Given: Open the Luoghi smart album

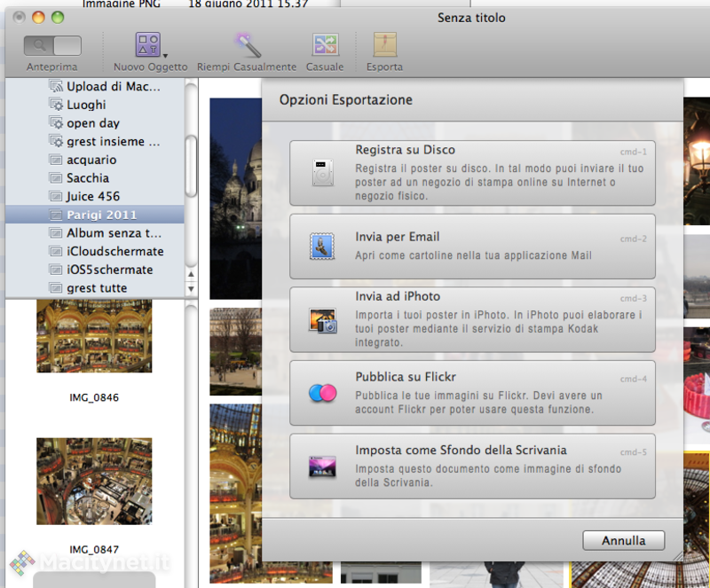Looking at the screenshot, I should 86,105.
